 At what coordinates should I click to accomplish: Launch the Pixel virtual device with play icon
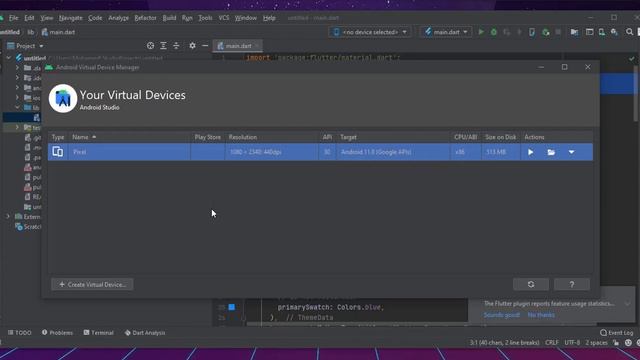[531, 152]
